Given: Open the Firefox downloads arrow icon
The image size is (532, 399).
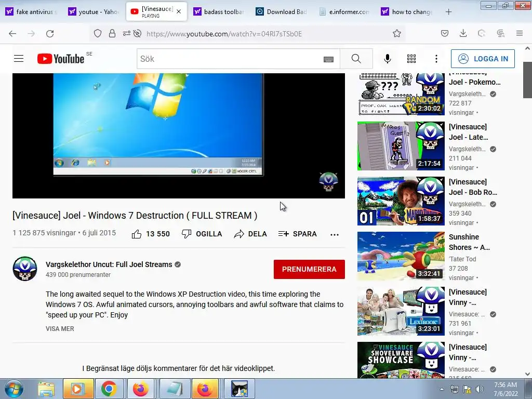Looking at the screenshot, I should (463, 33).
